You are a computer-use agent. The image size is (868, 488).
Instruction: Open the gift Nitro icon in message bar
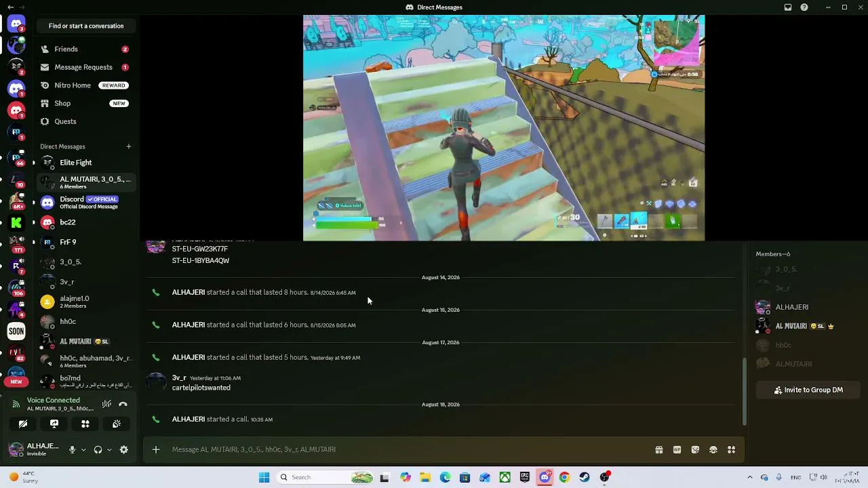pos(658,449)
